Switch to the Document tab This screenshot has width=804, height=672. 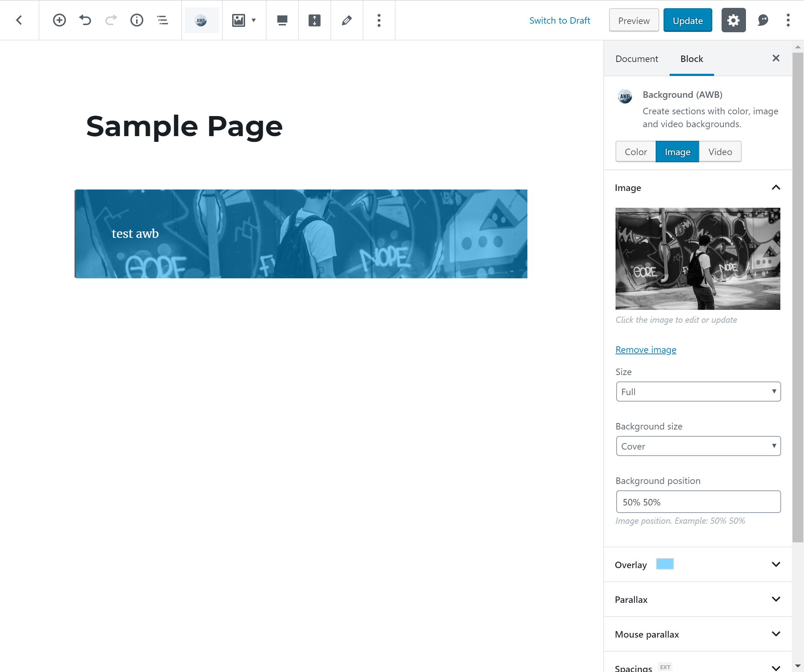tap(636, 58)
